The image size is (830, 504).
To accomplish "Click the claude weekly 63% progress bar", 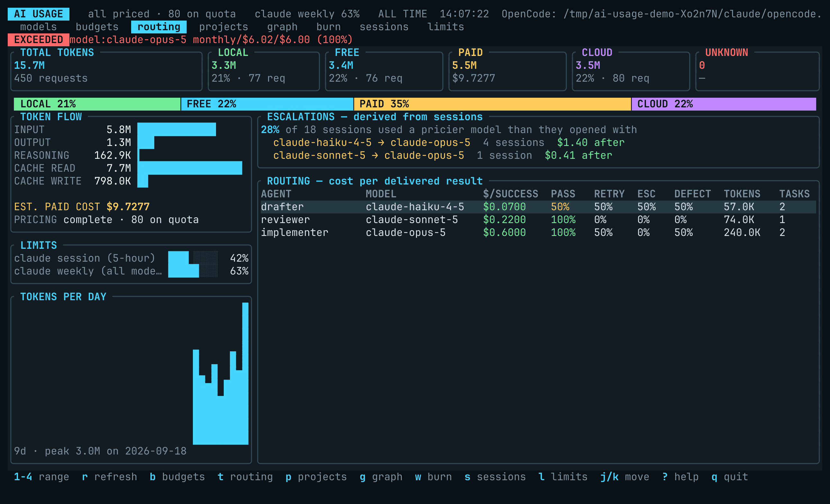I will click(x=193, y=271).
